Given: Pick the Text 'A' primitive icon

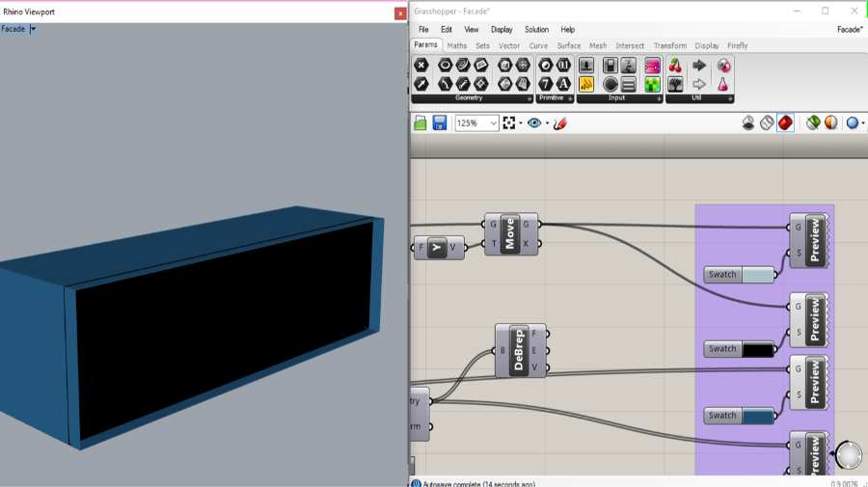Looking at the screenshot, I should click(x=563, y=84).
